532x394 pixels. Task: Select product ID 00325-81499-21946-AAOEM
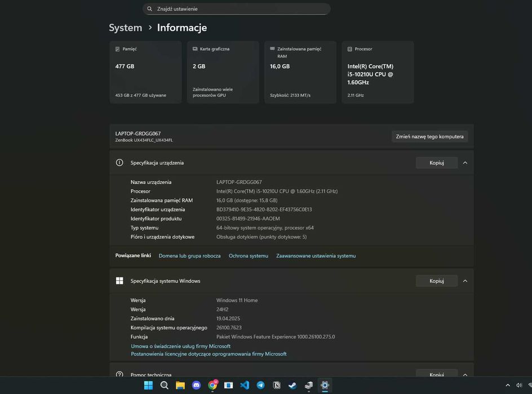coord(248,218)
